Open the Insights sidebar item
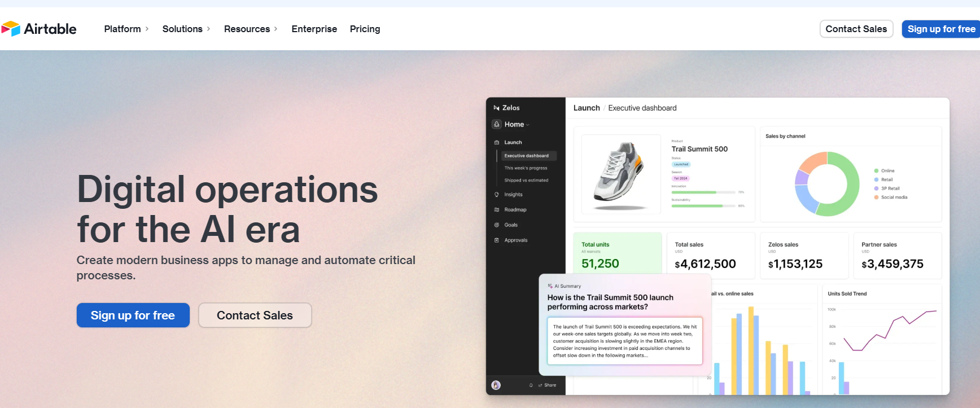This screenshot has width=980, height=408. [513, 194]
